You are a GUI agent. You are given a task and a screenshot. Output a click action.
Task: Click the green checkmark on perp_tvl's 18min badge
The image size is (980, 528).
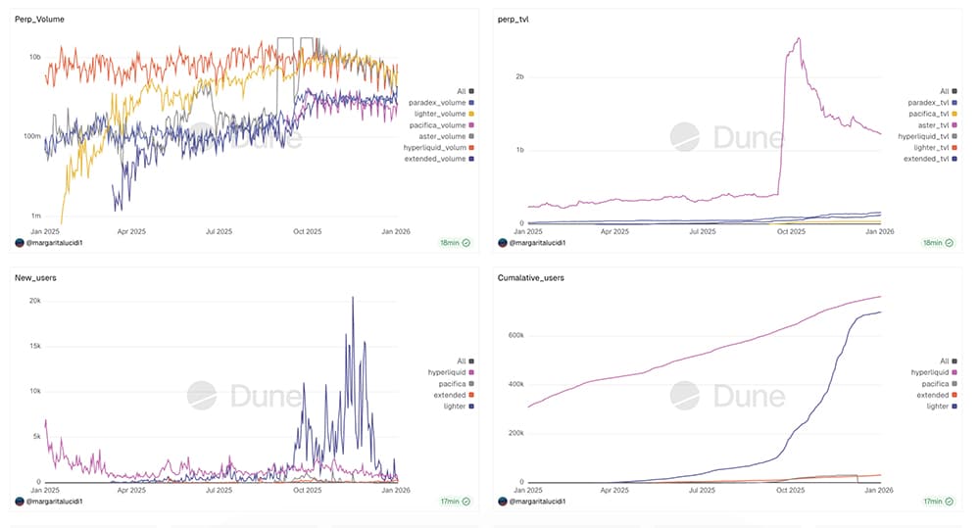pyautogui.click(x=952, y=241)
